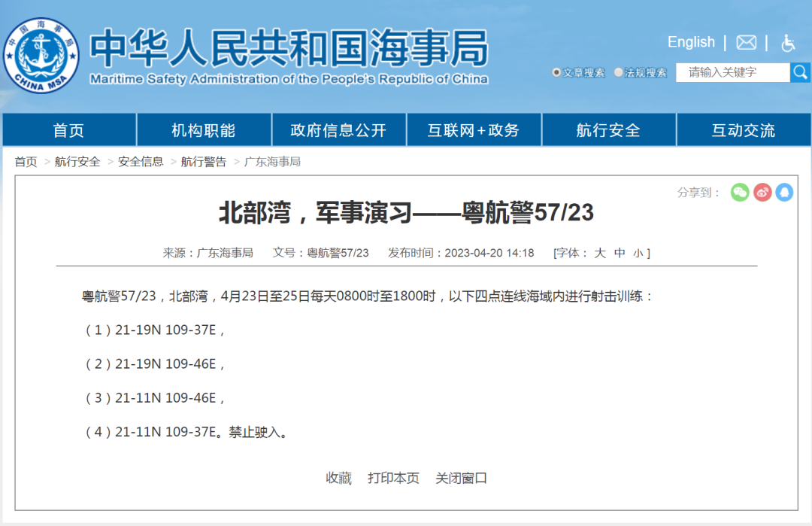
Task: Expand the 政府信息公开 menu
Action: (x=338, y=130)
